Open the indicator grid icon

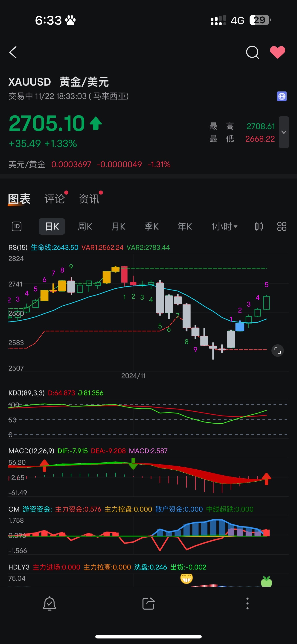[282, 226]
